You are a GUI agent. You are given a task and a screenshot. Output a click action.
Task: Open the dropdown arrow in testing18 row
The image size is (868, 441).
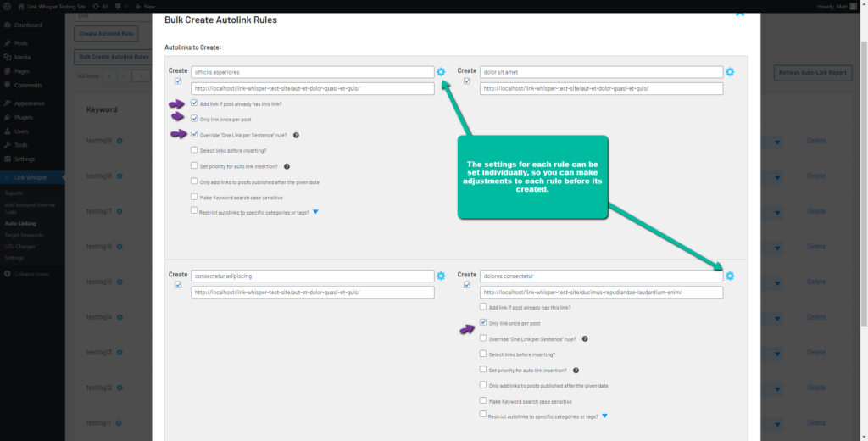tap(778, 178)
